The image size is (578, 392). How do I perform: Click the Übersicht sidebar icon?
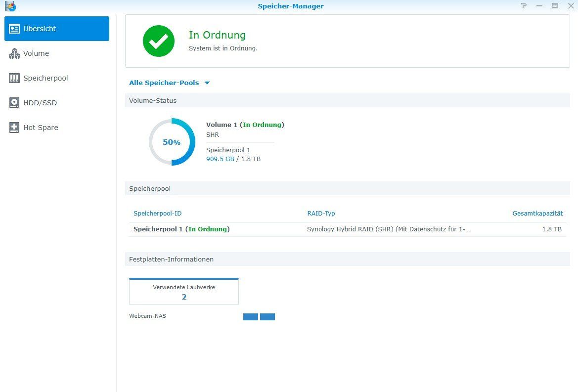coord(14,29)
